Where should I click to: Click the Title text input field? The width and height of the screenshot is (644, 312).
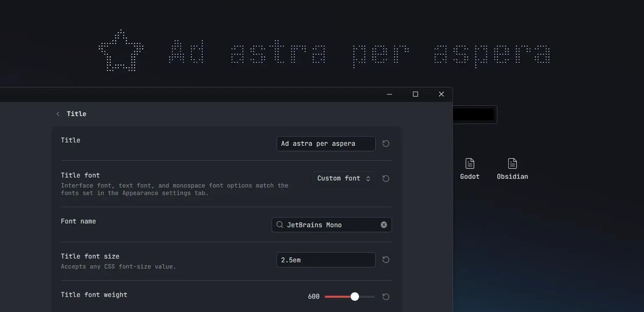326,144
